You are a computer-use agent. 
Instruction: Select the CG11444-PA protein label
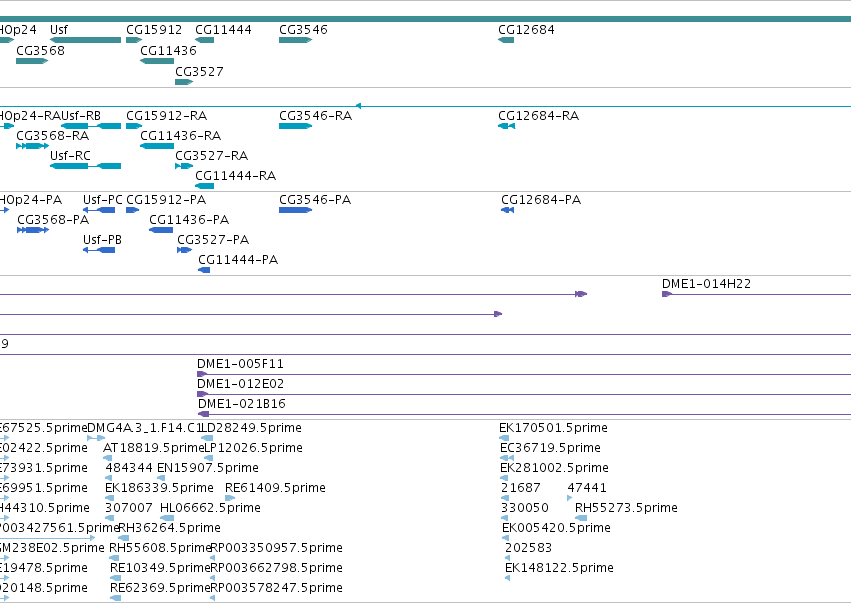point(238,260)
